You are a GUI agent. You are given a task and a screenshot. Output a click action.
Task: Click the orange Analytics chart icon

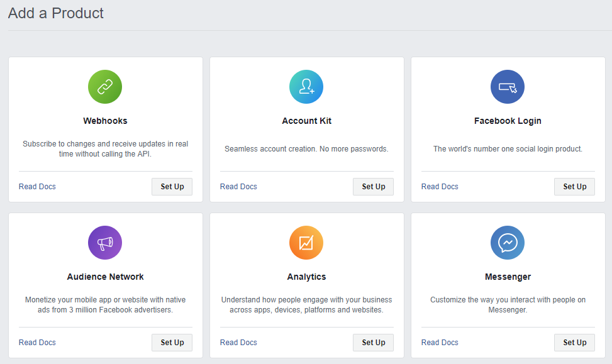pos(306,243)
